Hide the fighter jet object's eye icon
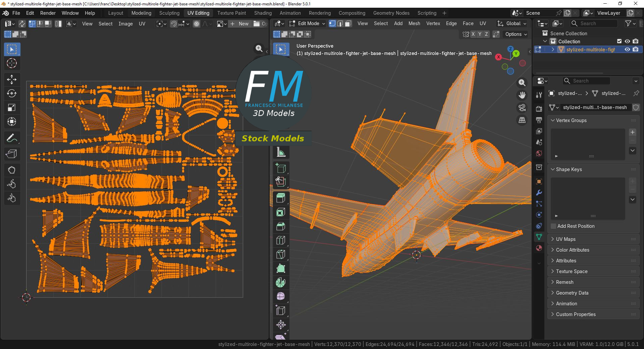Viewport: 644px width, 349px height. (627, 49)
